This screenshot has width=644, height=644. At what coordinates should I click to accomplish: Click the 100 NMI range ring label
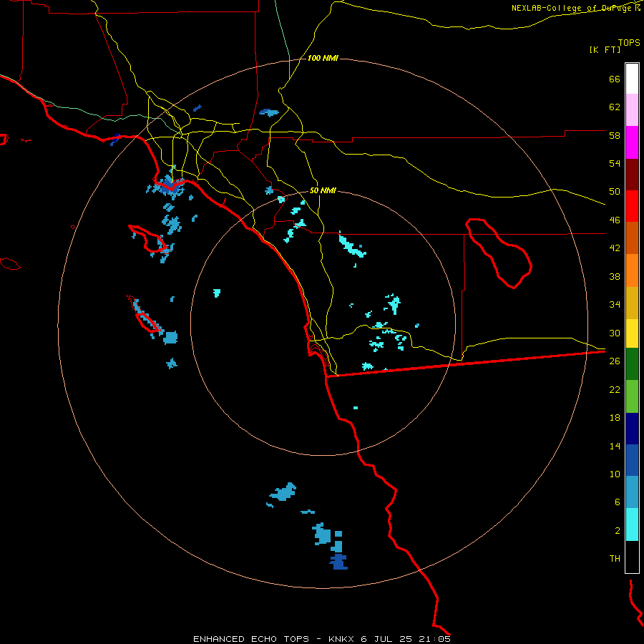(323, 59)
